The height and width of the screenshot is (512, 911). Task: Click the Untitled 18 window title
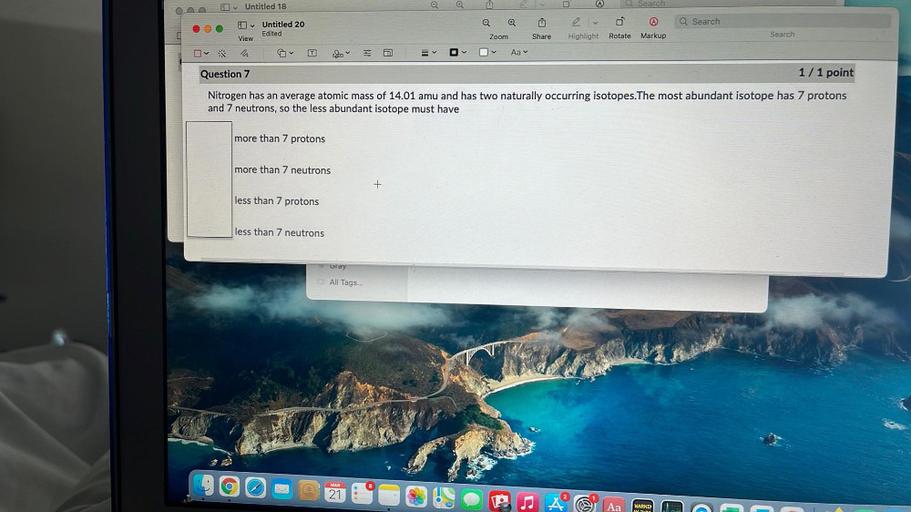[266, 6]
